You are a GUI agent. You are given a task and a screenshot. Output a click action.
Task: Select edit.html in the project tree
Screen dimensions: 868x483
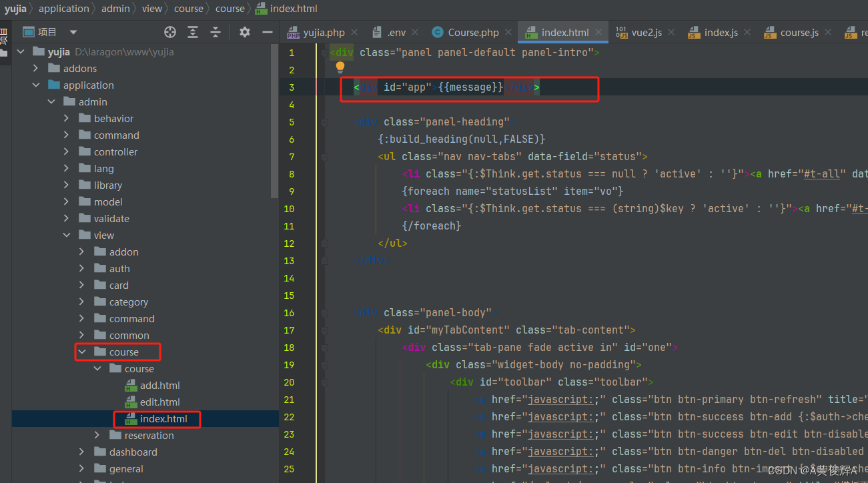coord(161,402)
